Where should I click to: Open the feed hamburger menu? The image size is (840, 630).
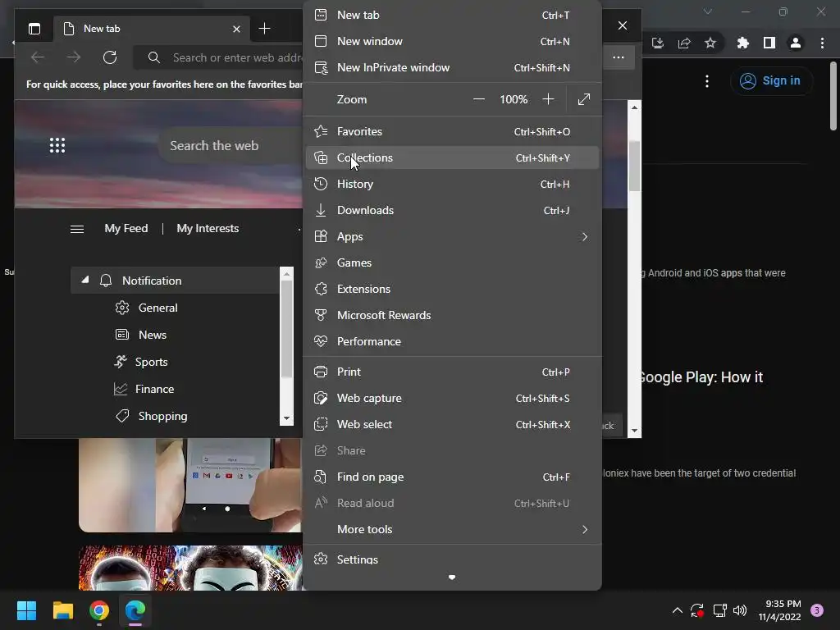tap(77, 230)
